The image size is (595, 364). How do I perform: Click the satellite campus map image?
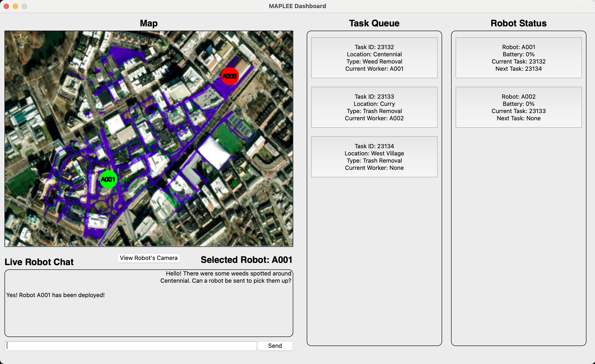149,139
